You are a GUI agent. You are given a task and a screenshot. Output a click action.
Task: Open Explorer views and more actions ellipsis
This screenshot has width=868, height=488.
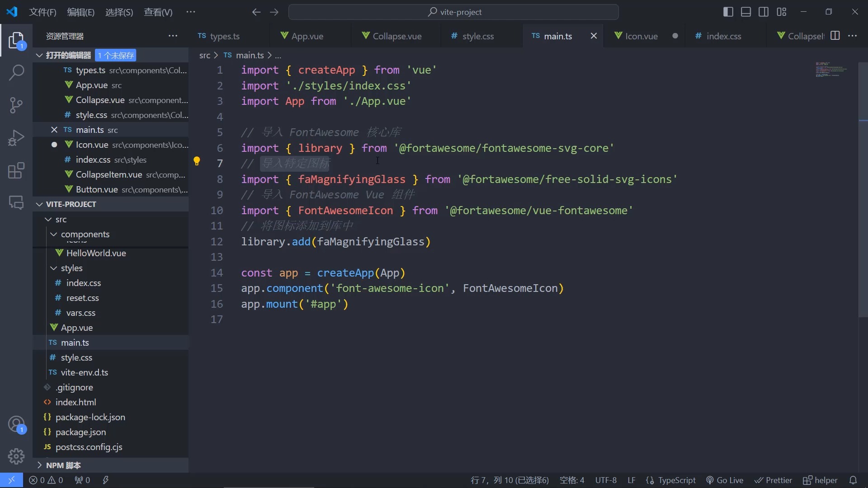pyautogui.click(x=173, y=36)
